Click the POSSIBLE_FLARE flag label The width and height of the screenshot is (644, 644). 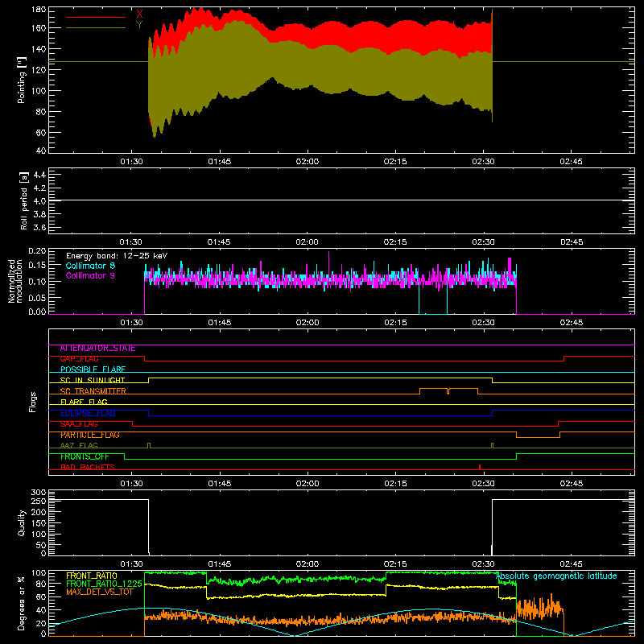[93, 369]
